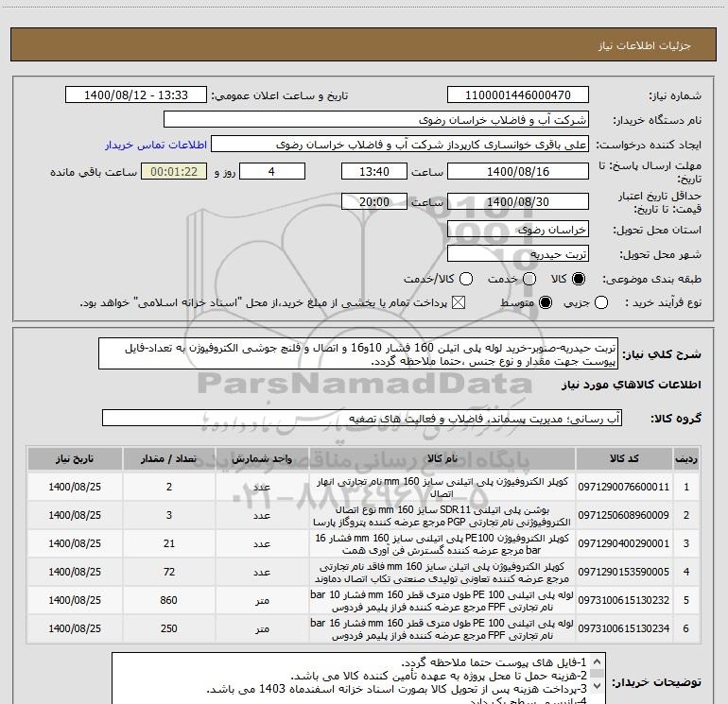This screenshot has width=728, height=704.
Task: Open the اطلاعات تماس خریدار link
Action: (156, 145)
